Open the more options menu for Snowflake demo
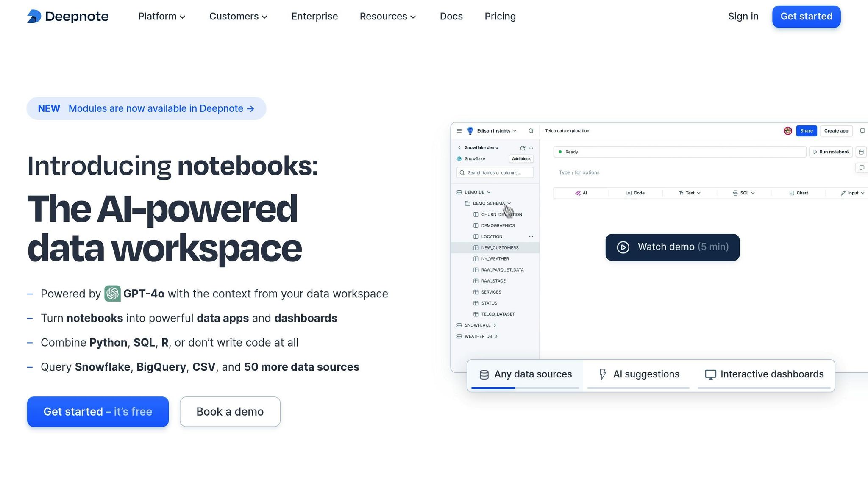The width and height of the screenshot is (868, 488). coord(531,148)
